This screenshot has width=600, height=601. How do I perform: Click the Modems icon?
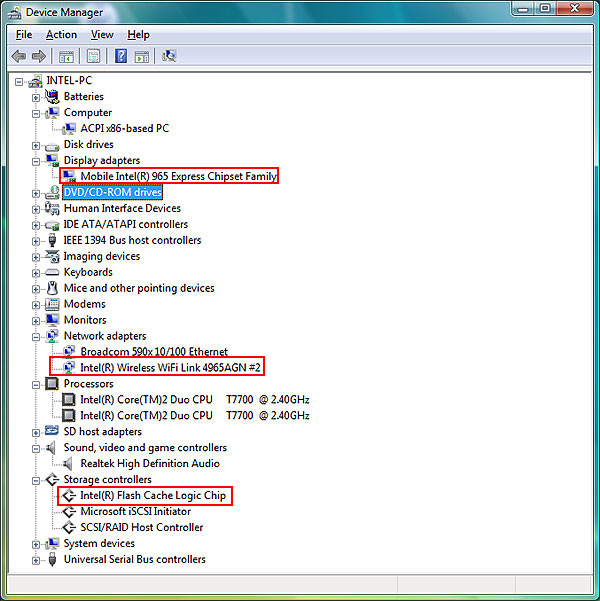52,304
